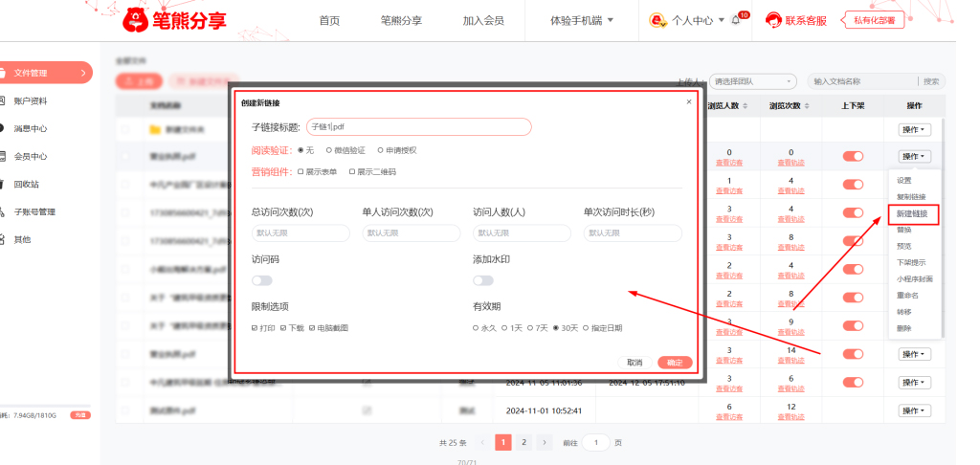Choose 转移 from the 操作 menu
The height and width of the screenshot is (465, 980).
(903, 311)
